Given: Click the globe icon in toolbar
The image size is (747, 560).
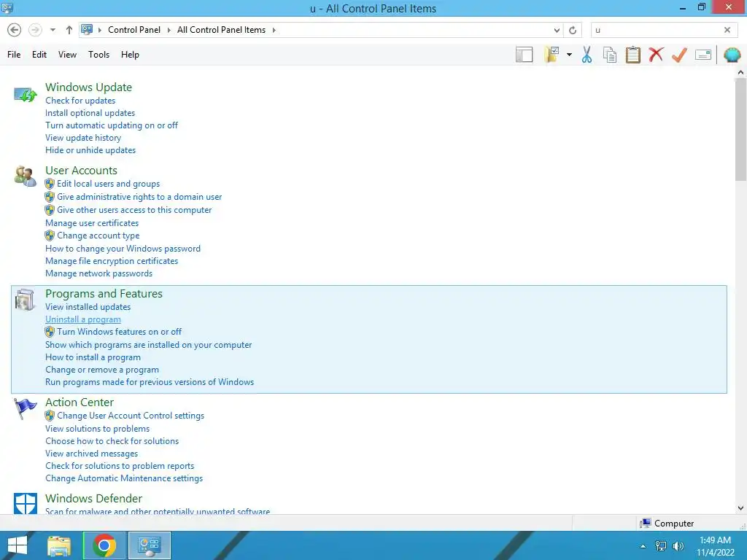Looking at the screenshot, I should [732, 55].
